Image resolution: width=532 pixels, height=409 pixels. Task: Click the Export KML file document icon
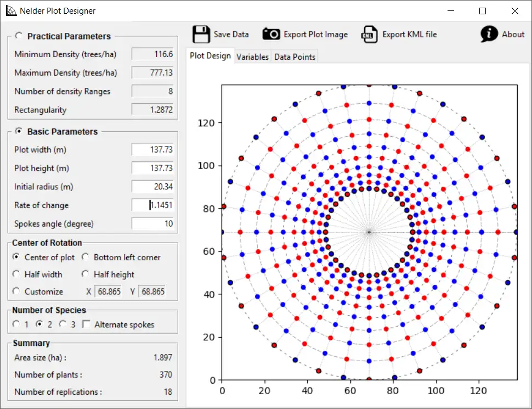pyautogui.click(x=369, y=34)
